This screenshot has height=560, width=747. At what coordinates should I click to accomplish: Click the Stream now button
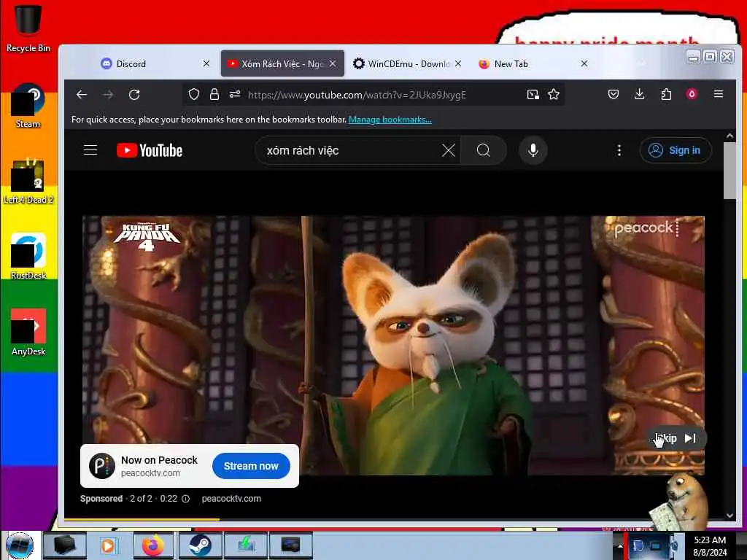[251, 466]
